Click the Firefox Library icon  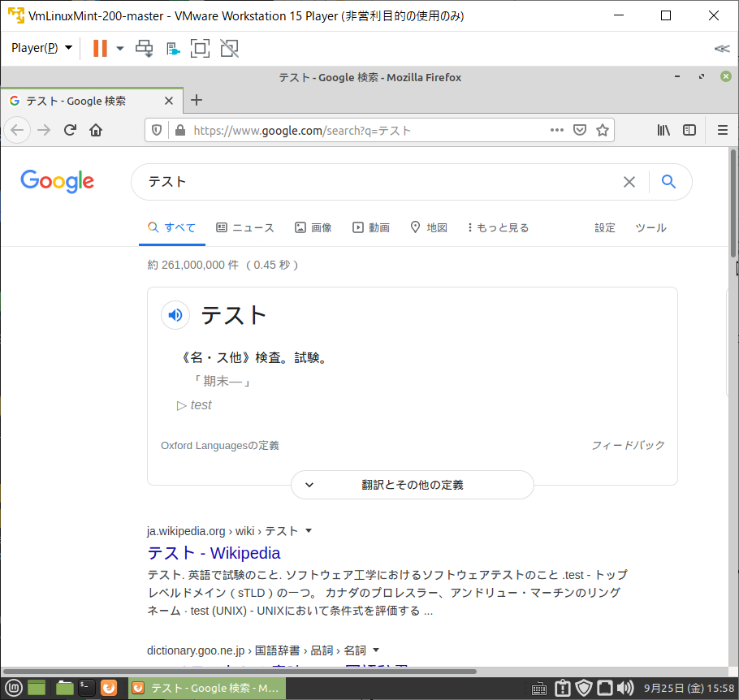coord(663,130)
